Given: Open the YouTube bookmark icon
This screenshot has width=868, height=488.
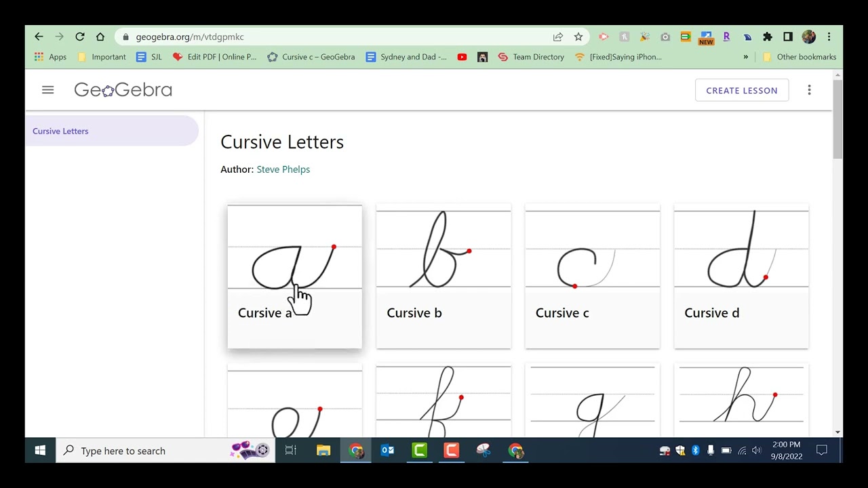Looking at the screenshot, I should click(x=462, y=57).
